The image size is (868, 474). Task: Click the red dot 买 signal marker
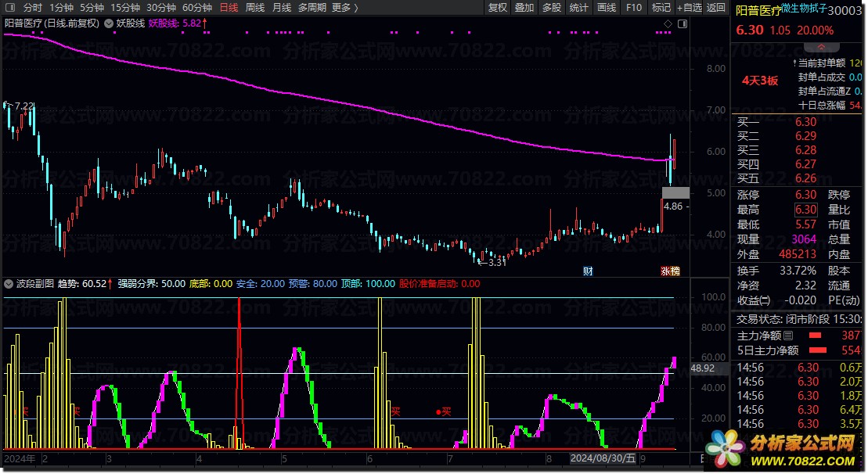point(444,411)
